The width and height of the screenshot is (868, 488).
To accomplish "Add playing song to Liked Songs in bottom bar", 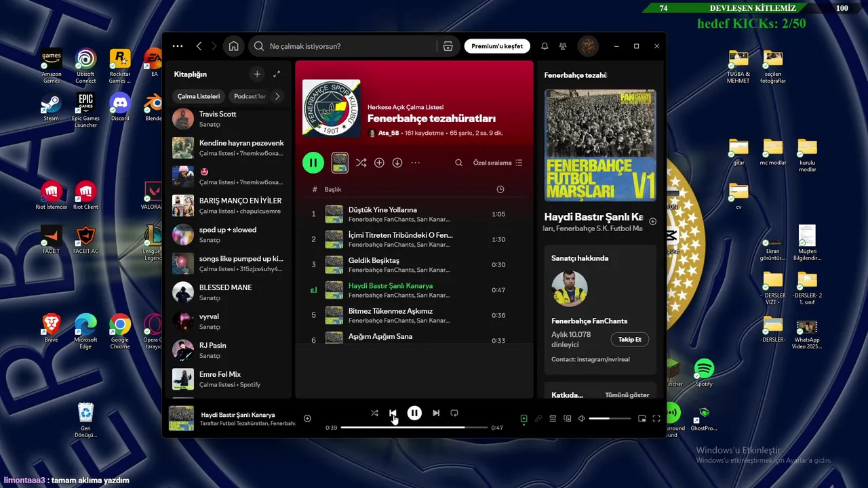I will tap(307, 418).
